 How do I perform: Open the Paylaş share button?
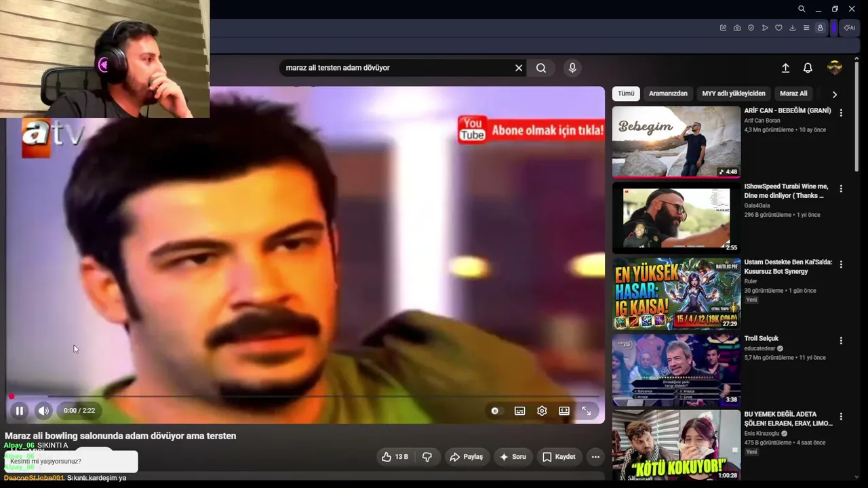pos(466,457)
